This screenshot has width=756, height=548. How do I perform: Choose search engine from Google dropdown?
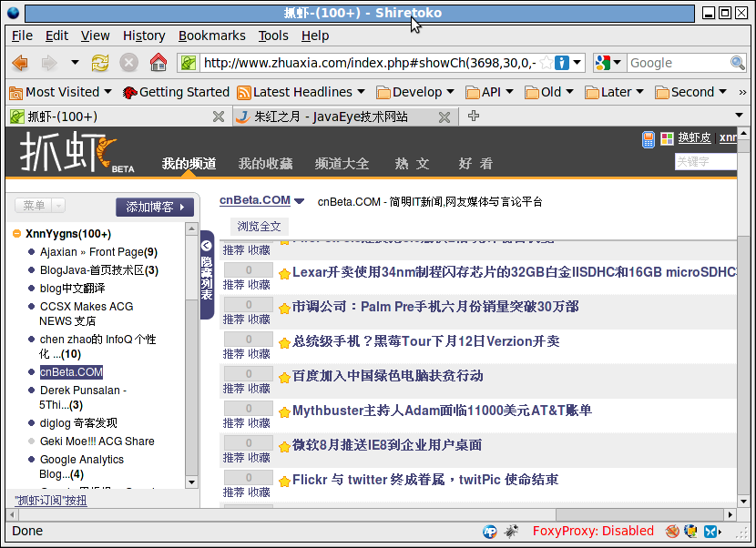point(609,63)
